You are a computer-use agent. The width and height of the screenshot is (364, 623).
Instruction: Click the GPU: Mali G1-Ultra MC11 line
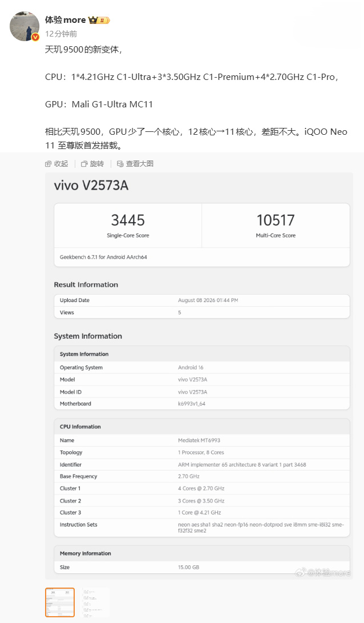(x=99, y=104)
